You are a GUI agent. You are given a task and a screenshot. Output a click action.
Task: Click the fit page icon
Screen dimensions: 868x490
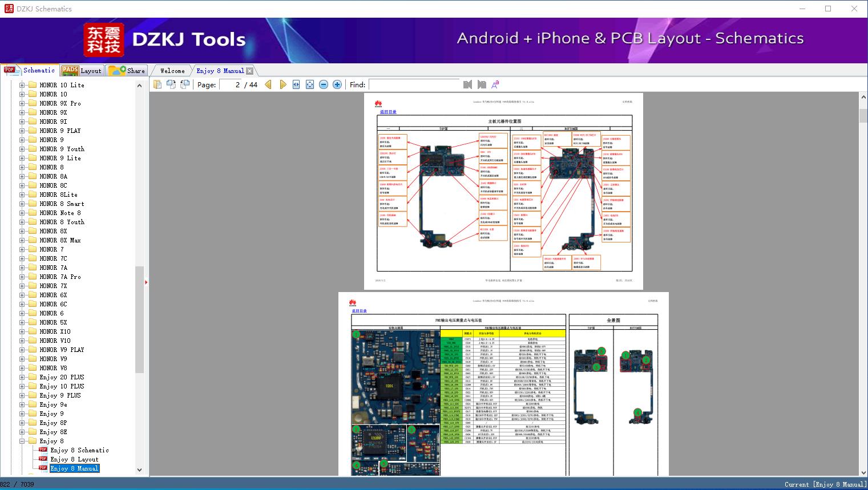[x=310, y=84]
